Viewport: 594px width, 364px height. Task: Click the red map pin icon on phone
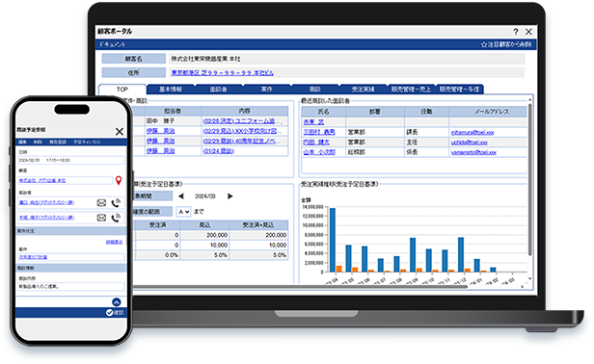click(119, 180)
